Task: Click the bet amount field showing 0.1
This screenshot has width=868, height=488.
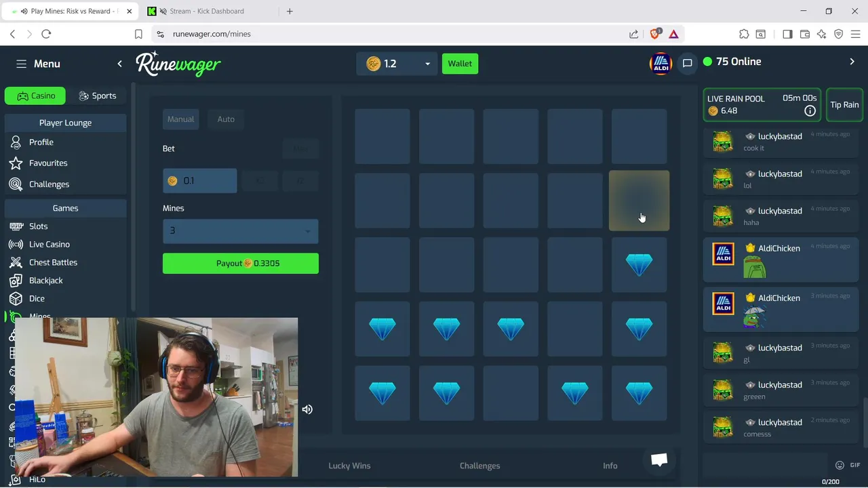Action: (200, 181)
